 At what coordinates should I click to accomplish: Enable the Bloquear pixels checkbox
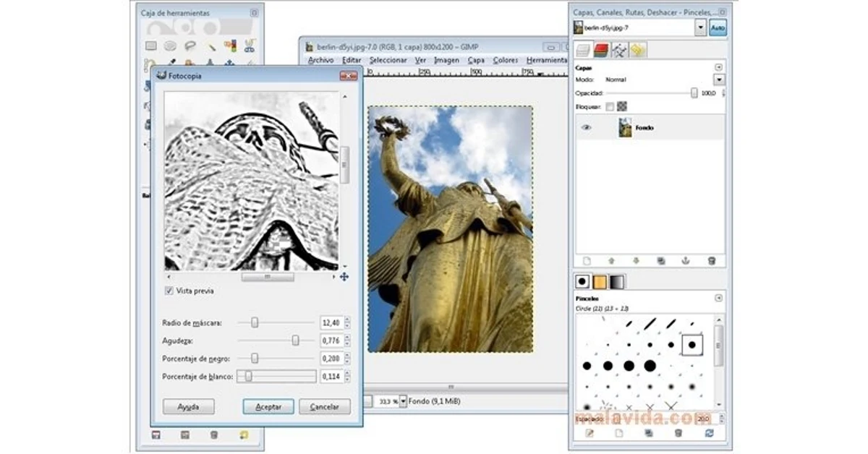tap(610, 106)
